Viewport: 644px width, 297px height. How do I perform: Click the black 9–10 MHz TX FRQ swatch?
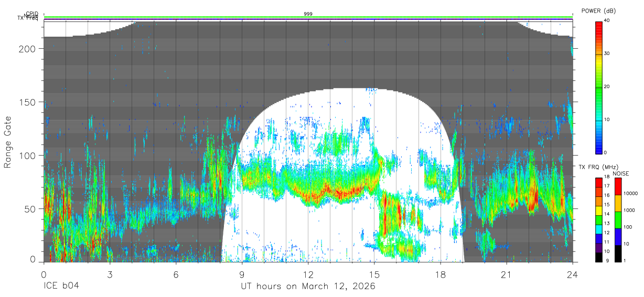(599, 257)
